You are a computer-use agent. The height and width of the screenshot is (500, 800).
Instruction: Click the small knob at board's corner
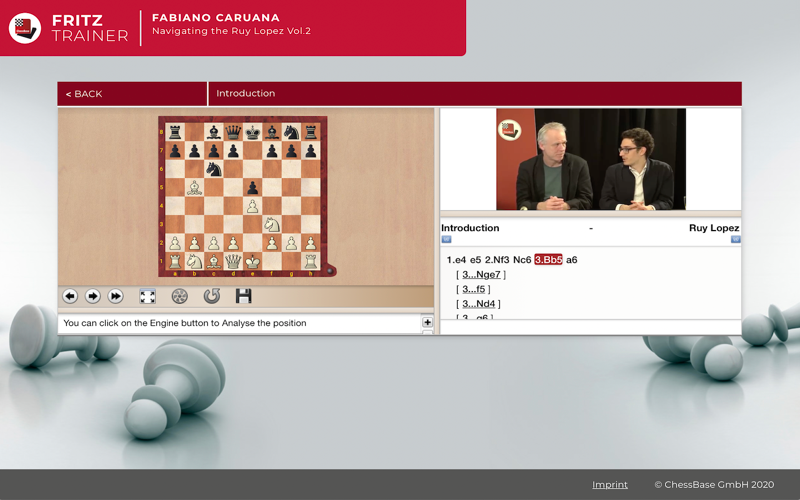coord(330,270)
